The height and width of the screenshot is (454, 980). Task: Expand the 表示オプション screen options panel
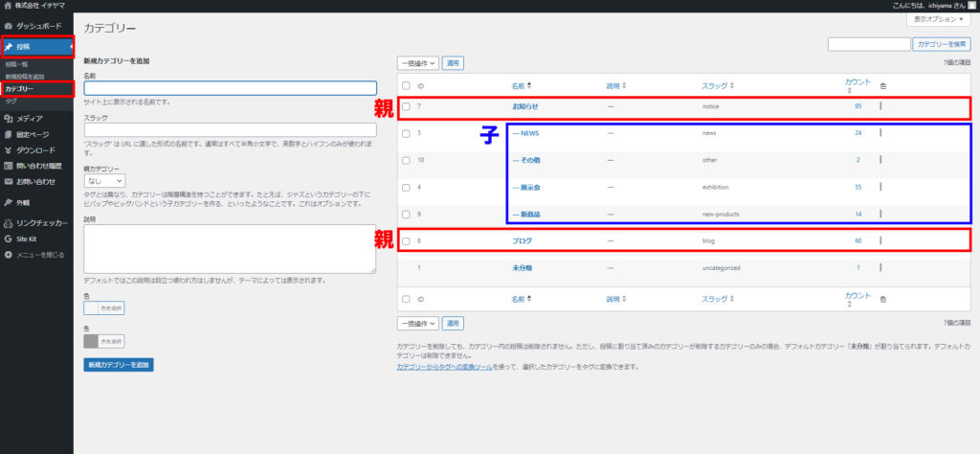pyautogui.click(x=935, y=19)
